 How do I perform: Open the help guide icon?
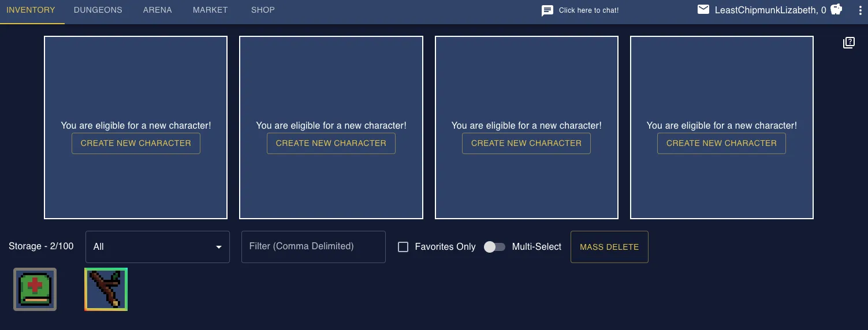pos(848,43)
